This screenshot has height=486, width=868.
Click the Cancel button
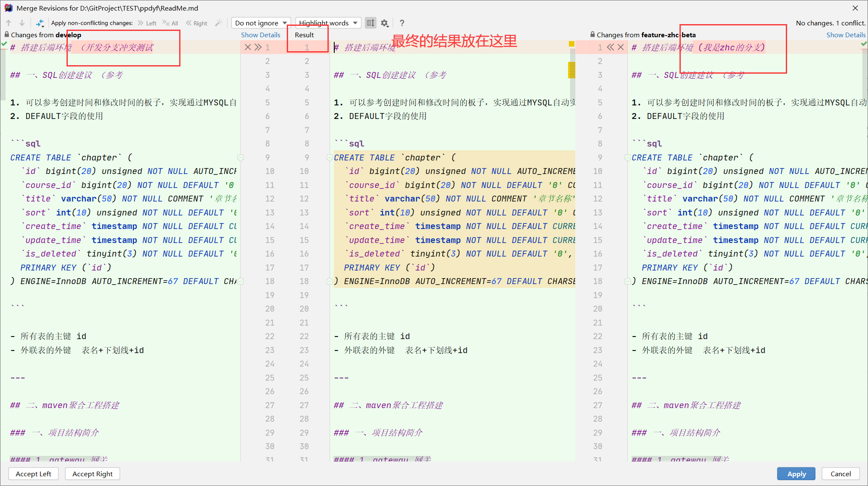coord(840,474)
